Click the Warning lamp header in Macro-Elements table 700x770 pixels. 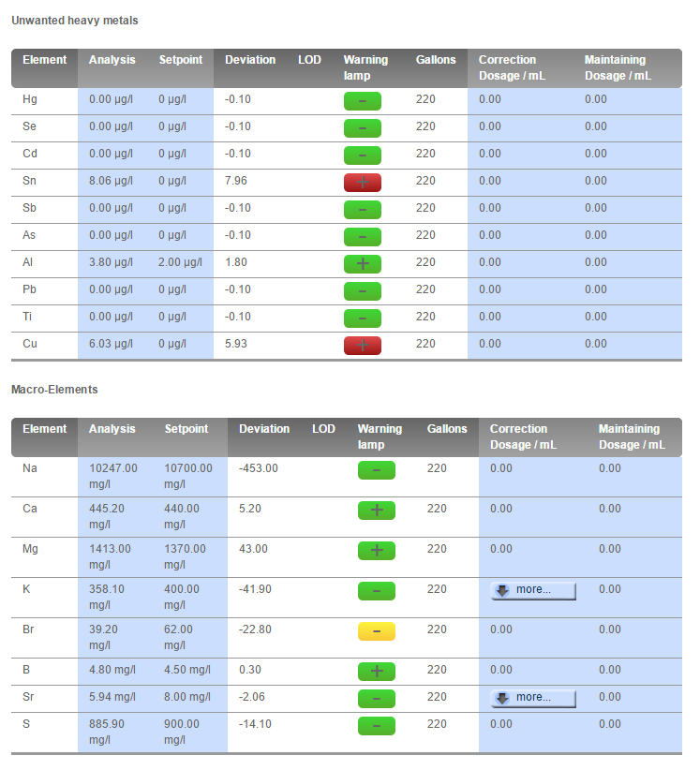(x=380, y=437)
